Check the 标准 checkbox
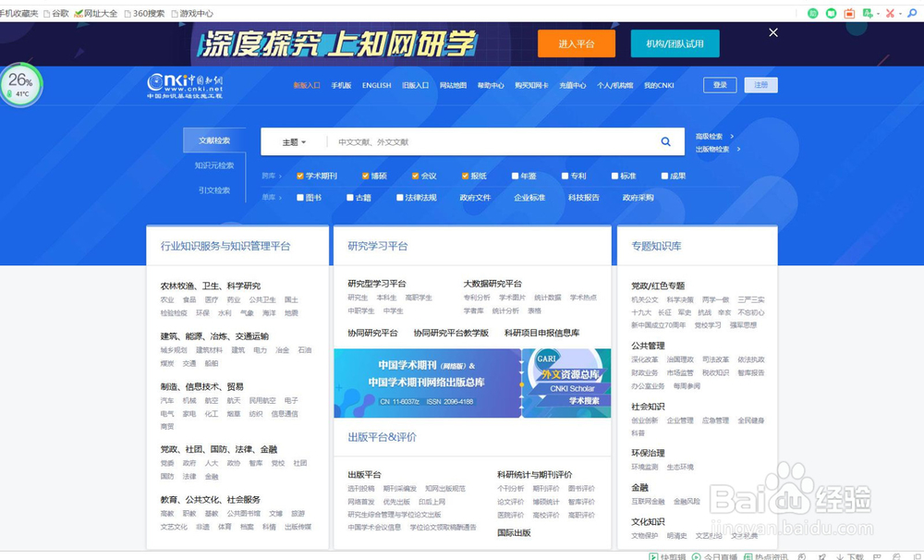 coord(614,176)
